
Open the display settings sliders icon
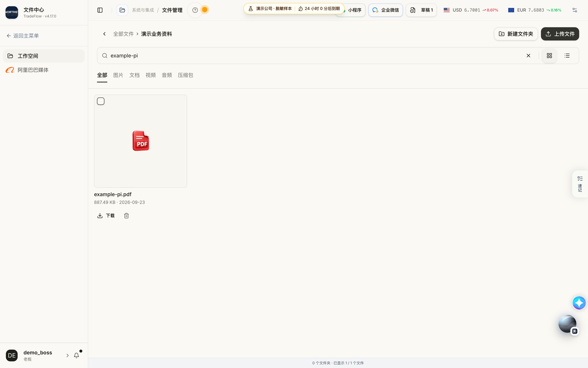(x=575, y=10)
